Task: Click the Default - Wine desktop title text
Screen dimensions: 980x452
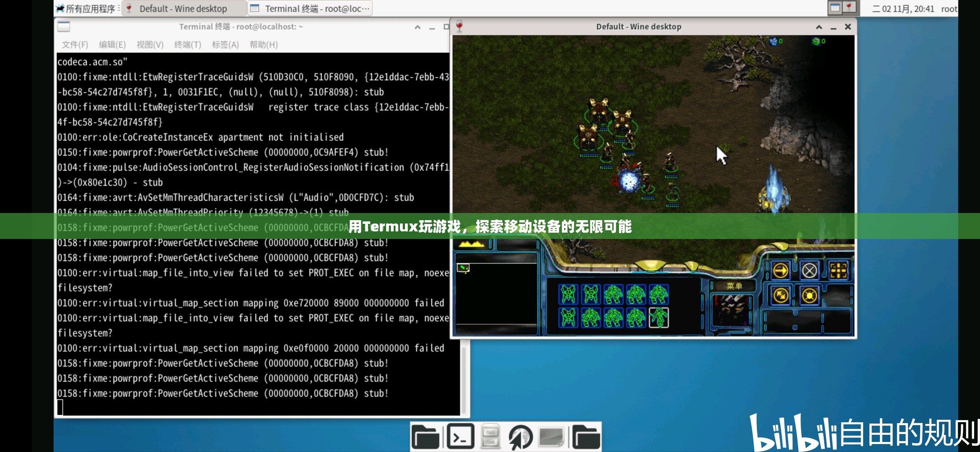Action: point(639,27)
